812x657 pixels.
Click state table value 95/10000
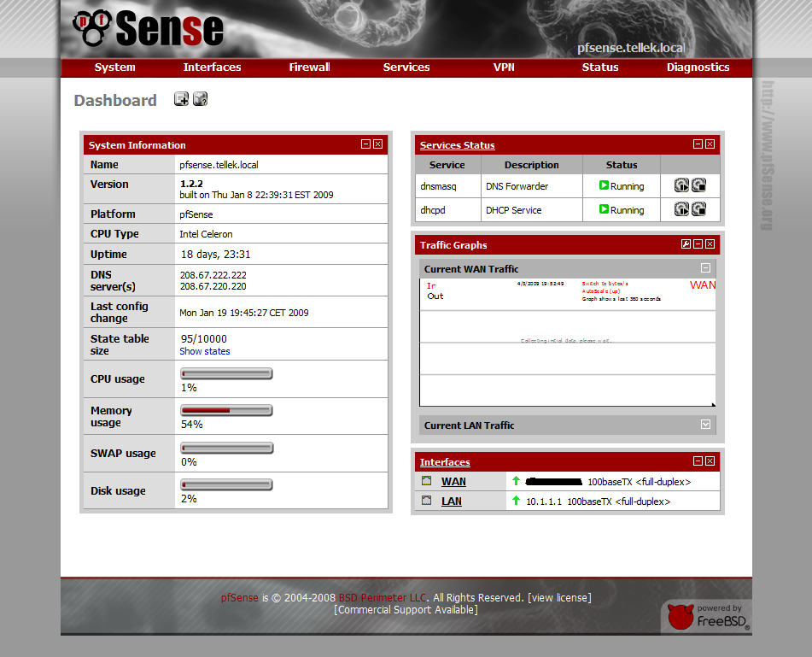click(203, 339)
